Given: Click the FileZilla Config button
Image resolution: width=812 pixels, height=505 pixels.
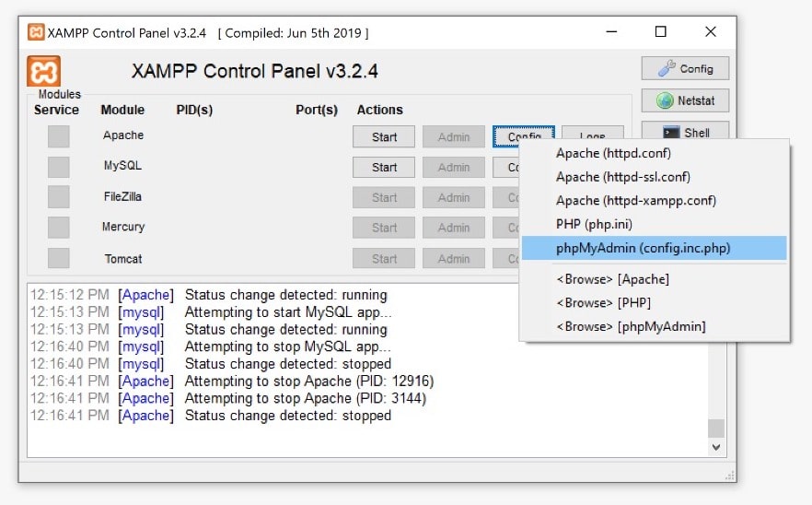Looking at the screenshot, I should [506, 197].
